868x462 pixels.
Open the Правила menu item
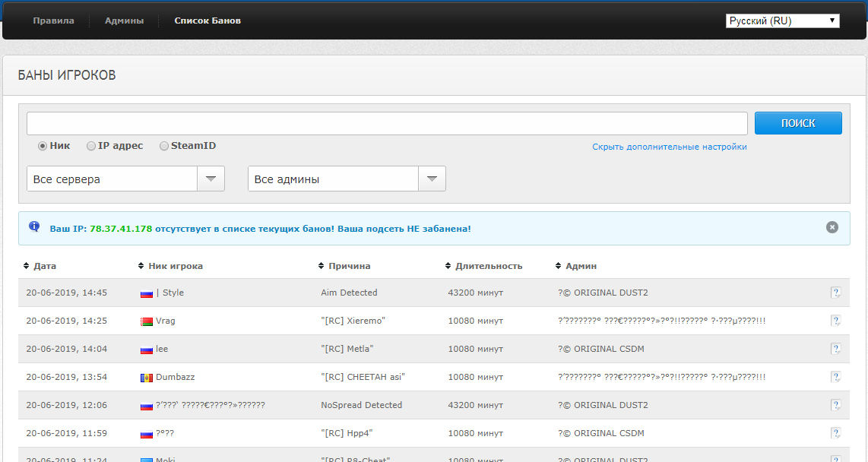tap(53, 21)
